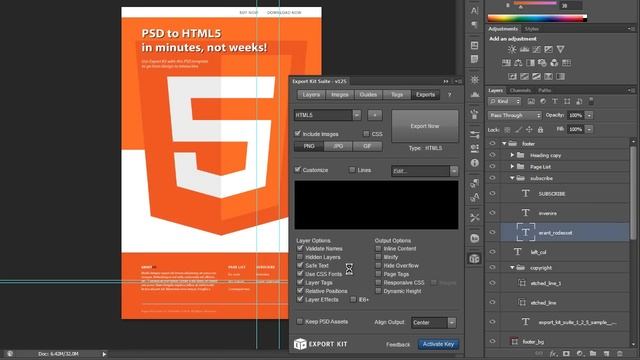
Task: Expand the Page List group
Action: pos(512,167)
